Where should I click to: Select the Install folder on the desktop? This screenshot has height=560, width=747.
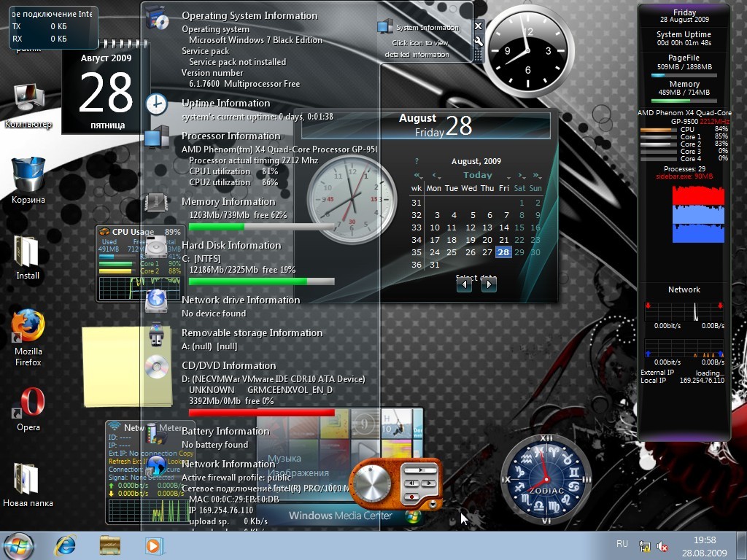pos(27,258)
